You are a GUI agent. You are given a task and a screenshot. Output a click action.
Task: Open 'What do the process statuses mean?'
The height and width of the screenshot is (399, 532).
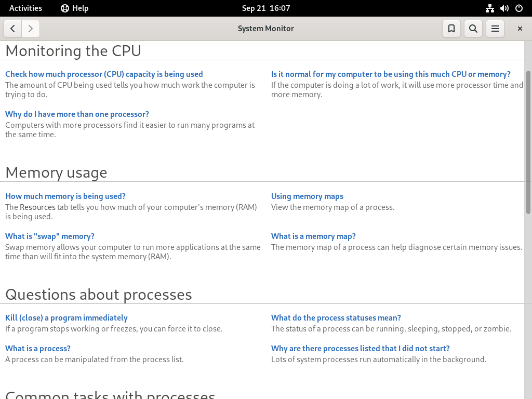[x=336, y=317]
